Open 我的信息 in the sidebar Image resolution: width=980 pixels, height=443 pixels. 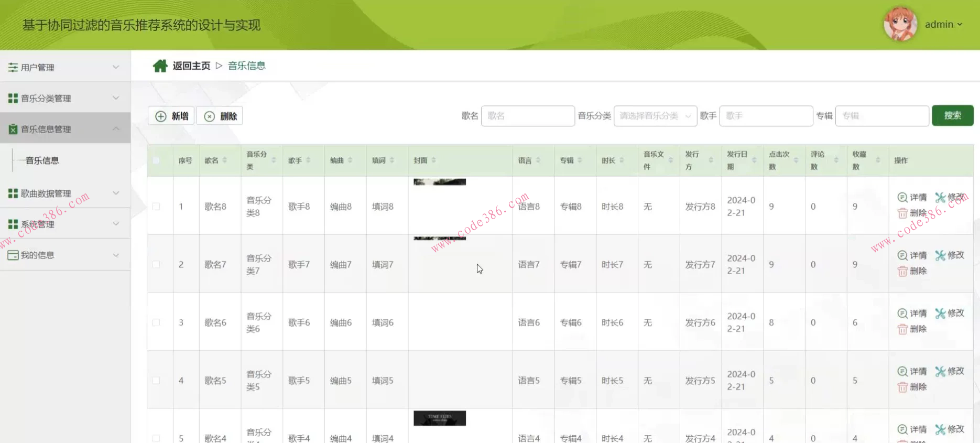pyautogui.click(x=65, y=255)
